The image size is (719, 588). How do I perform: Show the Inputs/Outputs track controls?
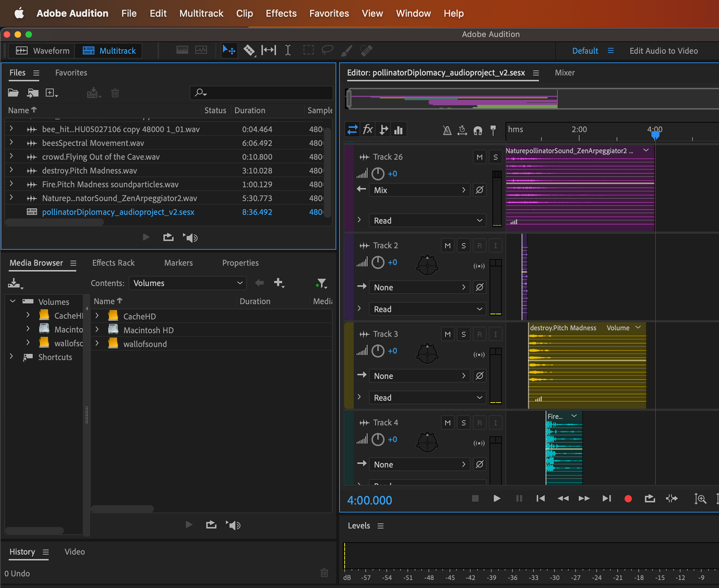click(x=352, y=130)
